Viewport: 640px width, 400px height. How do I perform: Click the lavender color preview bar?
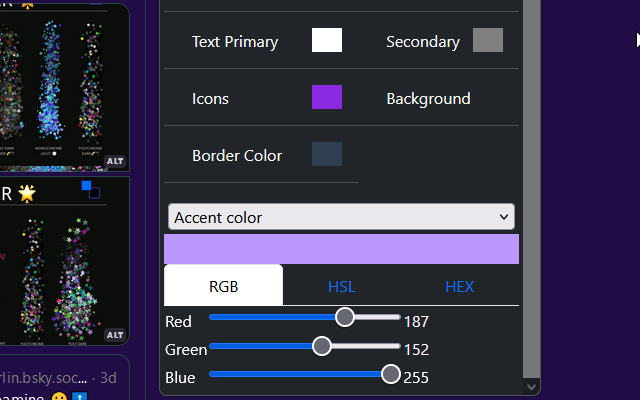(x=341, y=249)
